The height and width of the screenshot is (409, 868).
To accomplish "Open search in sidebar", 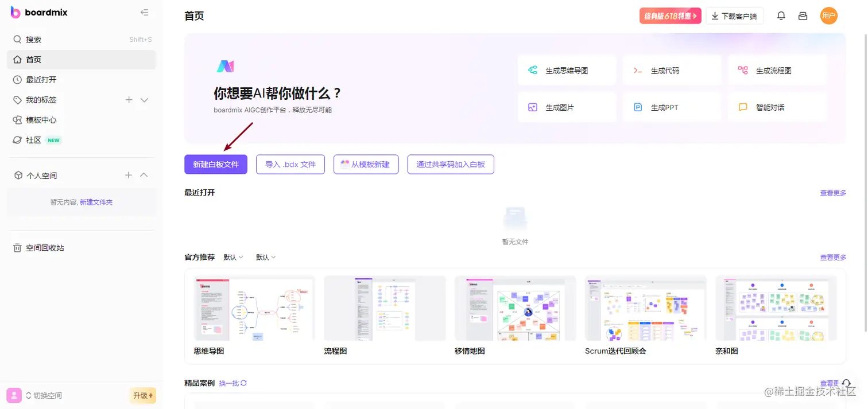I will click(82, 40).
